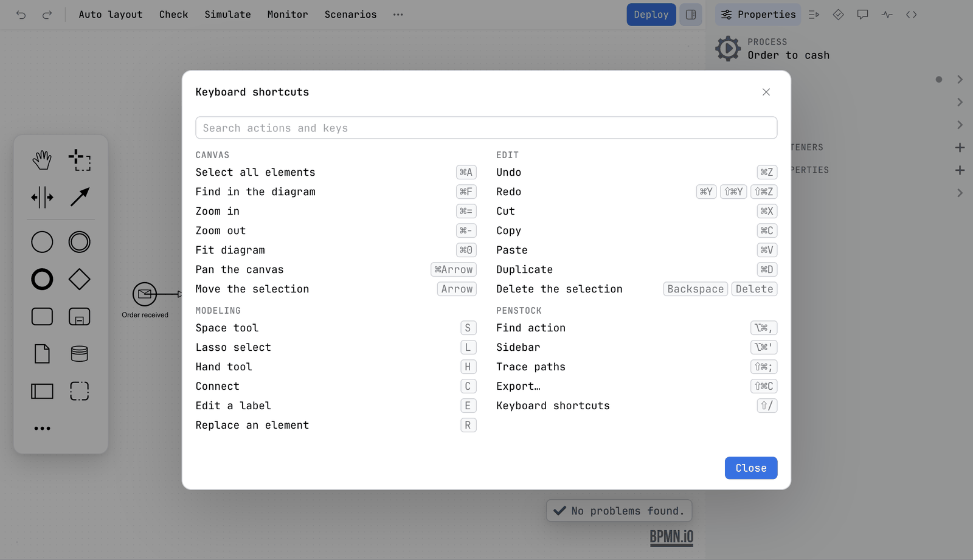The image size is (973, 560).
Task: Open the Comments speech bubble panel
Action: pyautogui.click(x=863, y=15)
